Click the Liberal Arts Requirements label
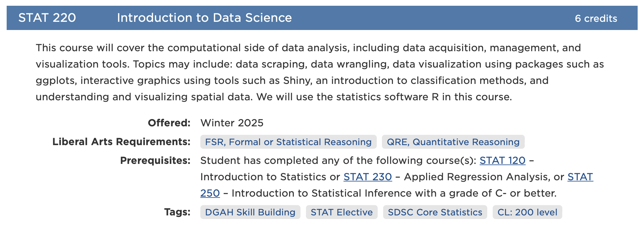 [x=121, y=142]
